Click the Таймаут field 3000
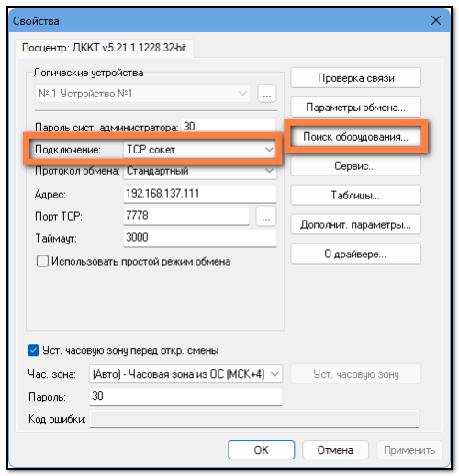Viewport: 459px width, 476px height. pos(200,238)
